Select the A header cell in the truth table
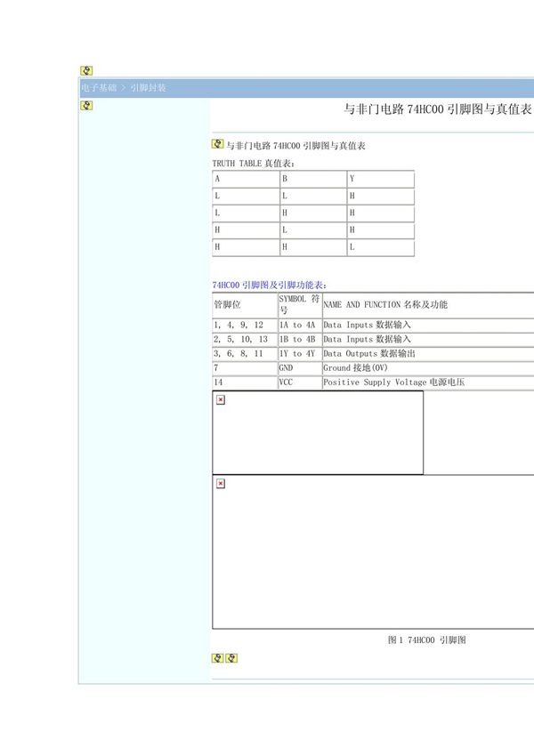Screen dimensions: 534x756 coord(246,179)
